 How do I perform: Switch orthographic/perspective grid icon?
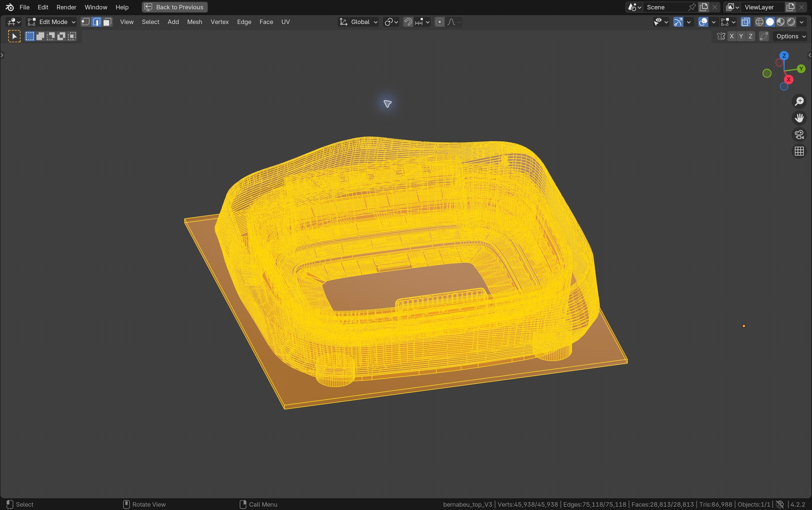(799, 151)
